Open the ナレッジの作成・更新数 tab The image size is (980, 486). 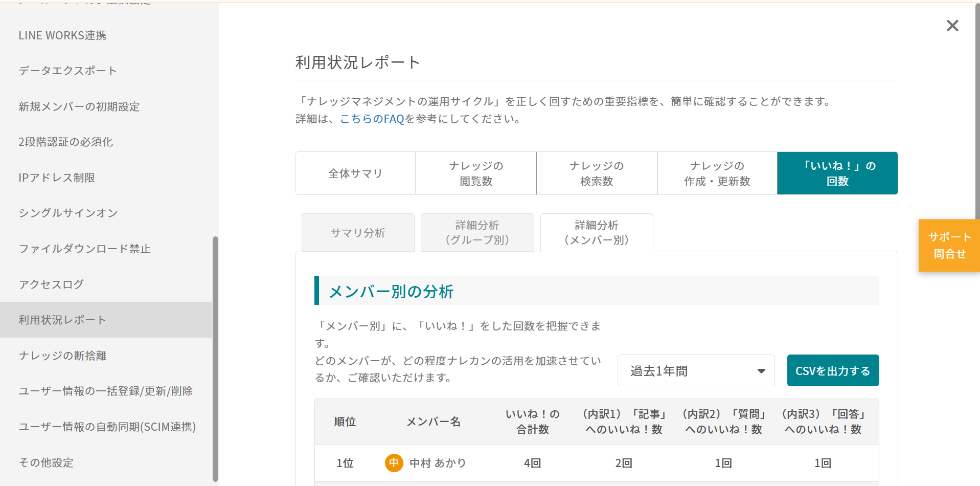click(717, 173)
